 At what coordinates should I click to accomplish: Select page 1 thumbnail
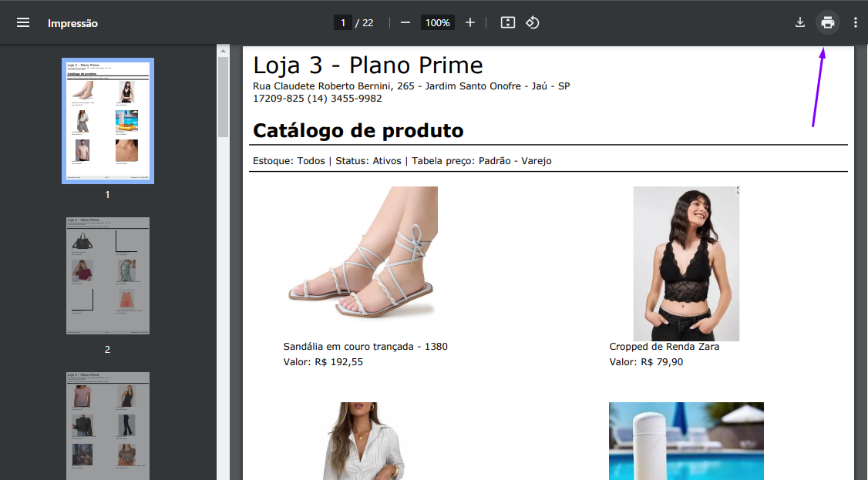click(108, 120)
